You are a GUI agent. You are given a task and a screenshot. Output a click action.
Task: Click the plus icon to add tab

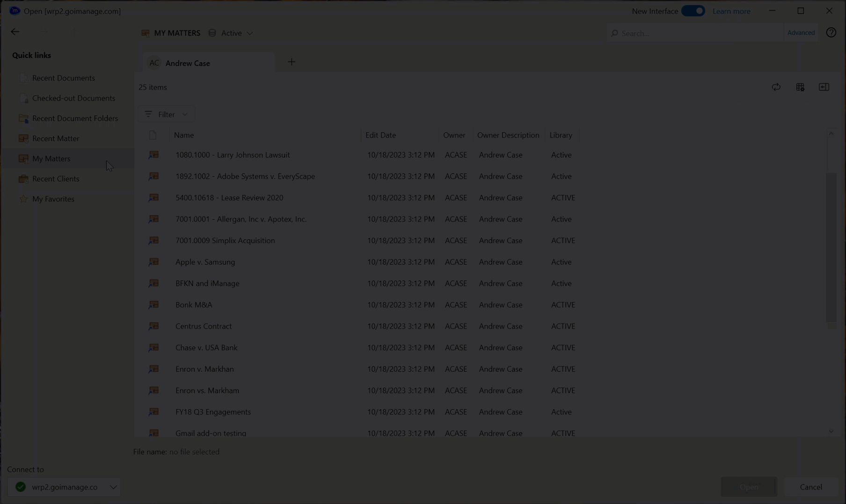(x=292, y=62)
